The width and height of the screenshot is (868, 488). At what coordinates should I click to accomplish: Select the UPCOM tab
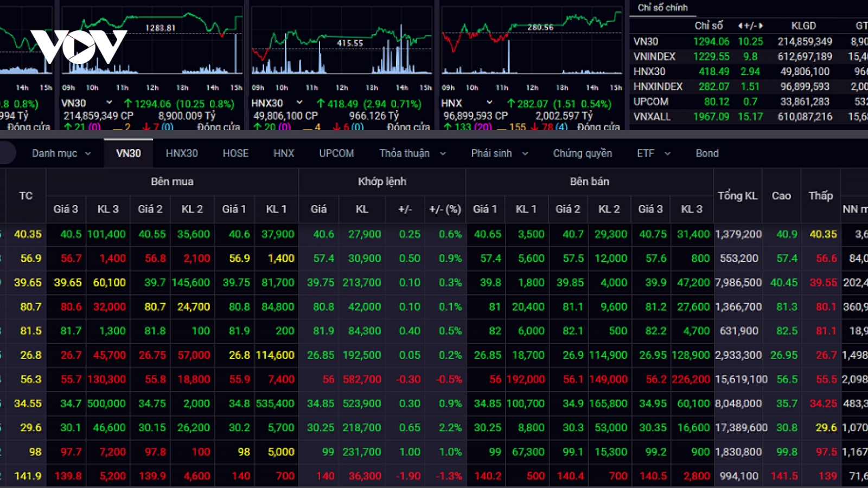(x=336, y=153)
